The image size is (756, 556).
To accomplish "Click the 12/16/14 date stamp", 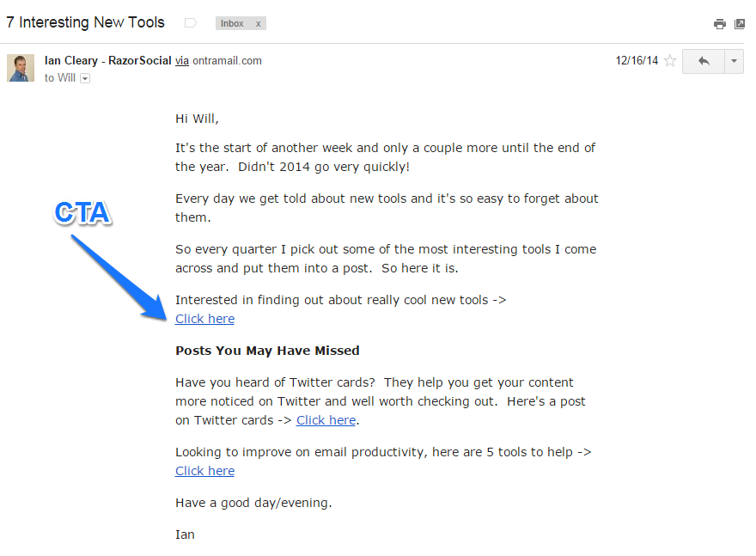I will point(635,61).
